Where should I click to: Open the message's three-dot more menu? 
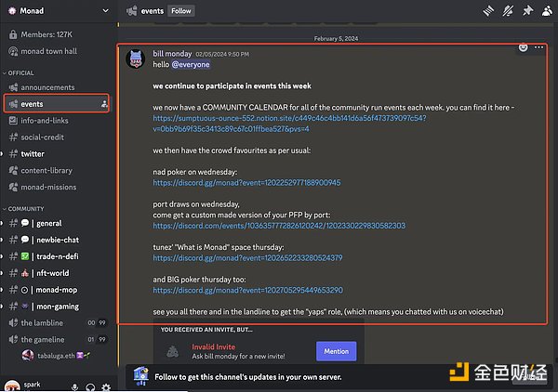pyautogui.click(x=539, y=46)
